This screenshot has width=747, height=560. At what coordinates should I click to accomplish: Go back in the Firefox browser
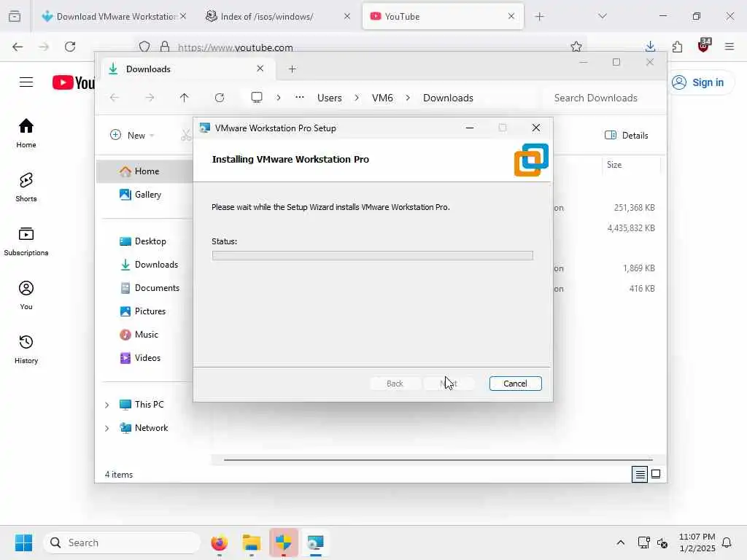click(18, 47)
